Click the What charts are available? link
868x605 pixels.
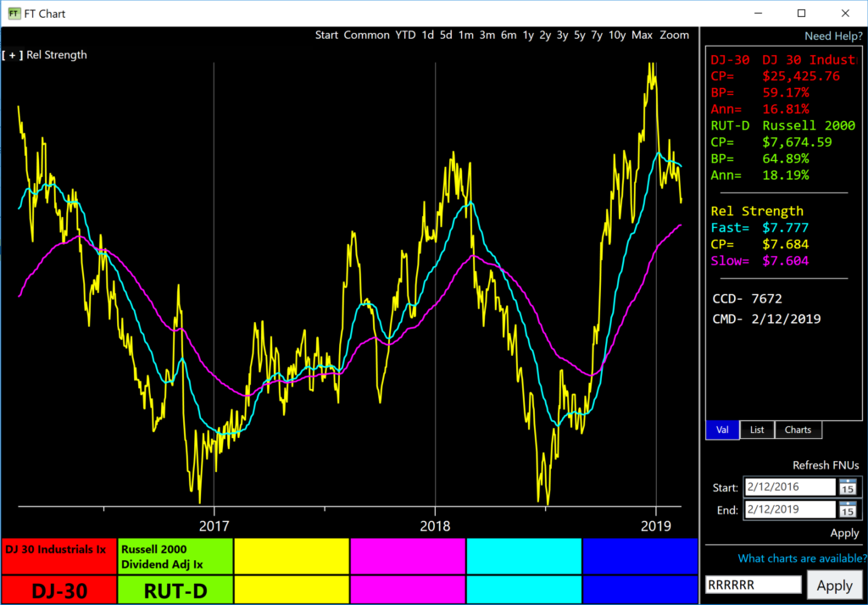800,558
